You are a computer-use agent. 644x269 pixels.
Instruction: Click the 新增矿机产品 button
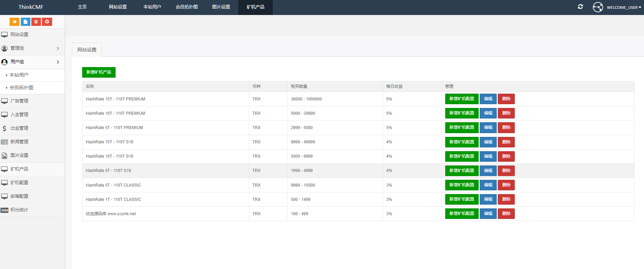tap(99, 72)
